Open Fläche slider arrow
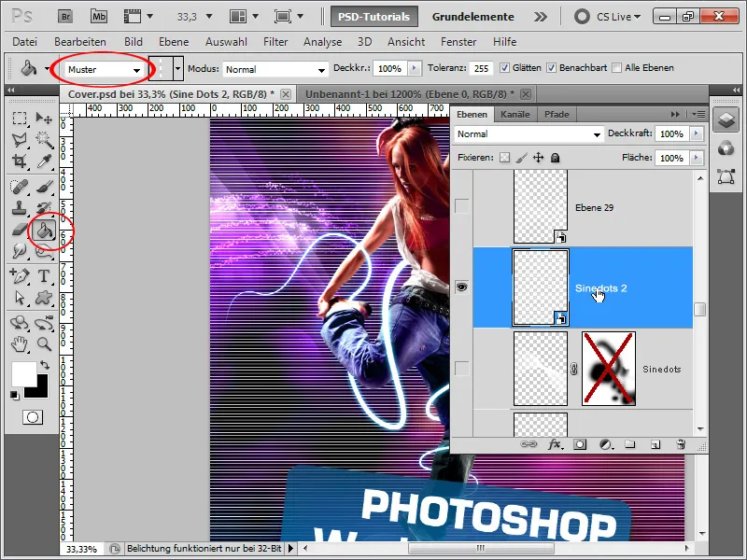 (697, 158)
